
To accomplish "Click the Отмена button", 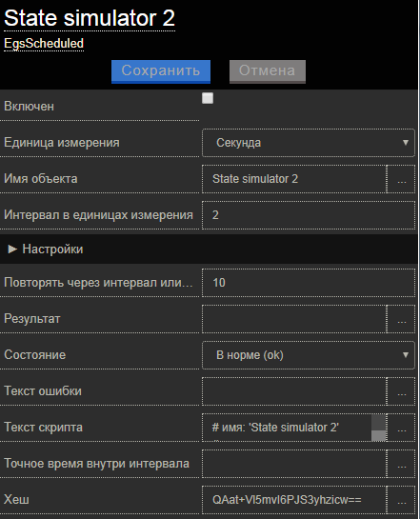I will pos(268,71).
